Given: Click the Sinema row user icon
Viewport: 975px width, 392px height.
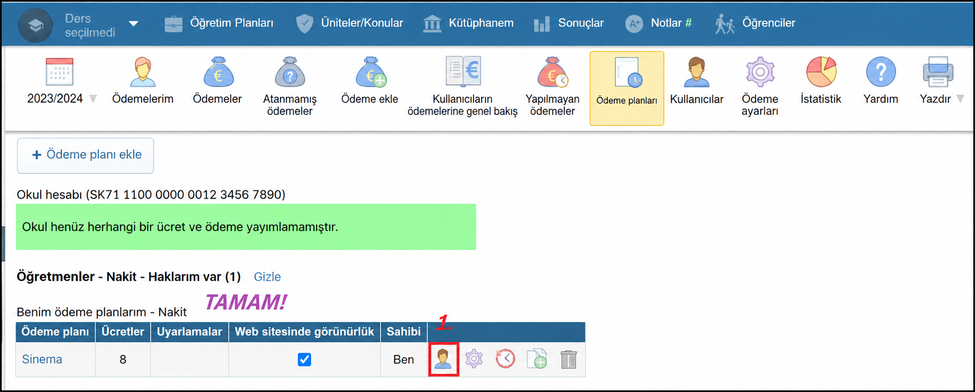Looking at the screenshot, I should (444, 359).
